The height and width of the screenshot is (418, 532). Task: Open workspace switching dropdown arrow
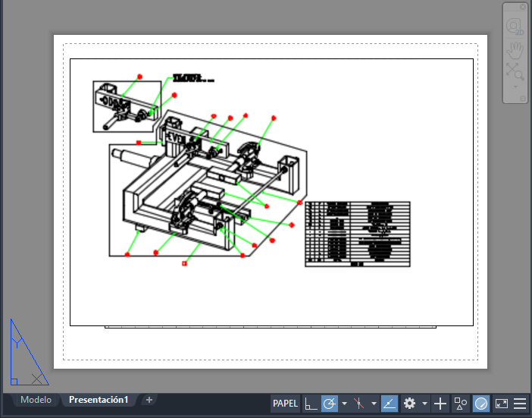[x=424, y=404]
